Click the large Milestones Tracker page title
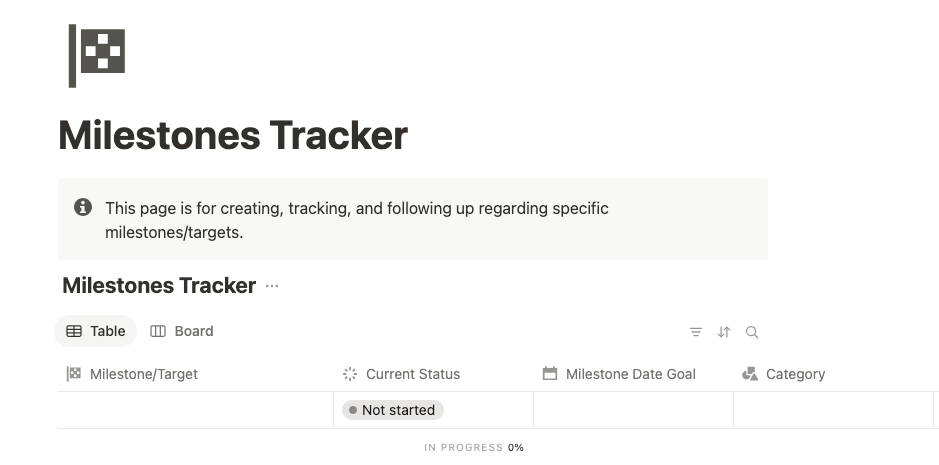The height and width of the screenshot is (465, 939). (233, 135)
